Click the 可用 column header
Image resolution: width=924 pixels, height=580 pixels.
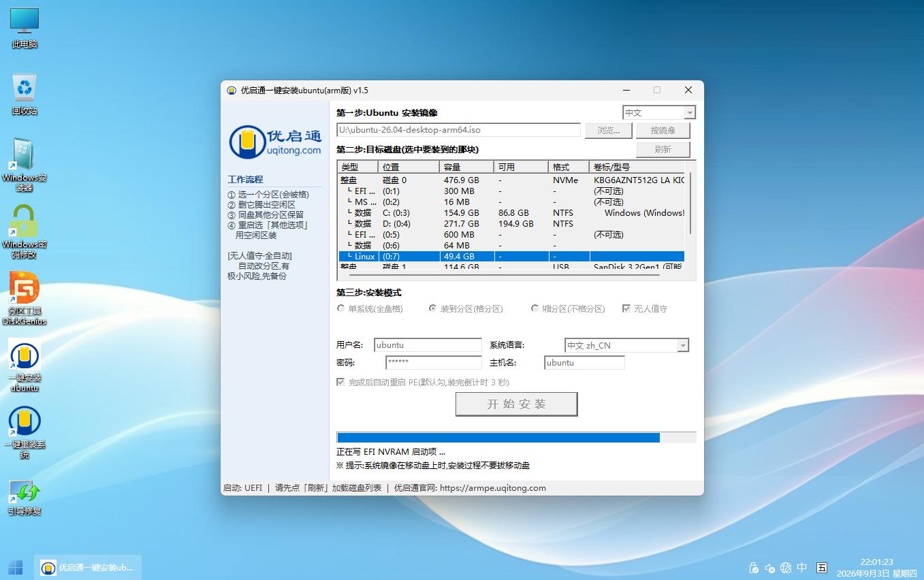(x=521, y=167)
